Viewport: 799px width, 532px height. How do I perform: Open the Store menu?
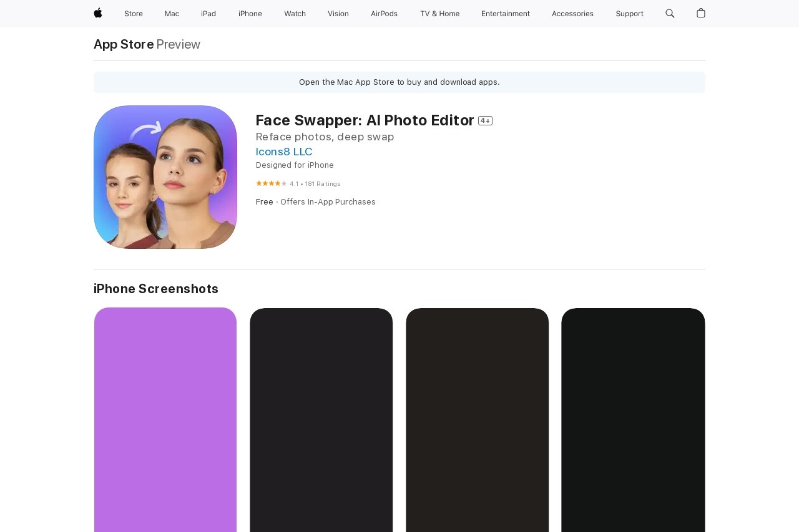point(134,14)
